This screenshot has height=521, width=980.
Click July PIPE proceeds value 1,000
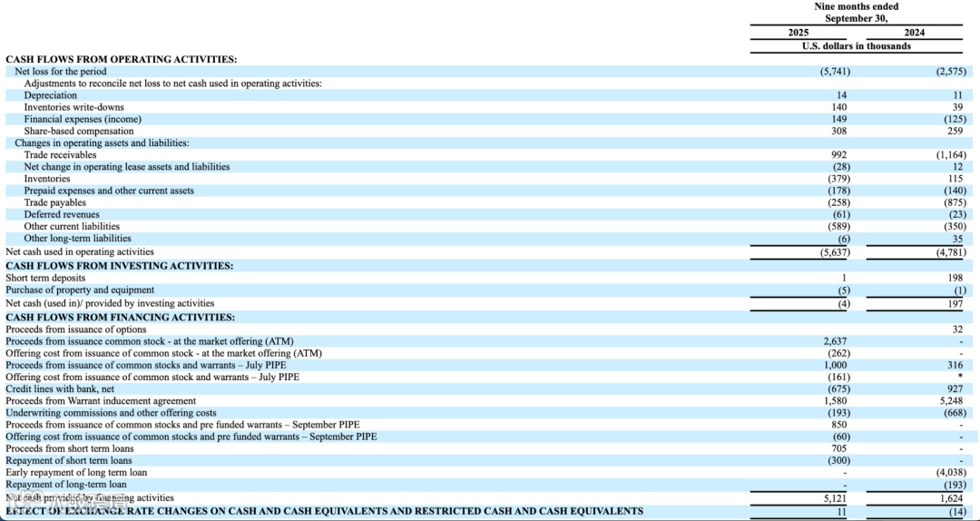pyautogui.click(x=836, y=365)
